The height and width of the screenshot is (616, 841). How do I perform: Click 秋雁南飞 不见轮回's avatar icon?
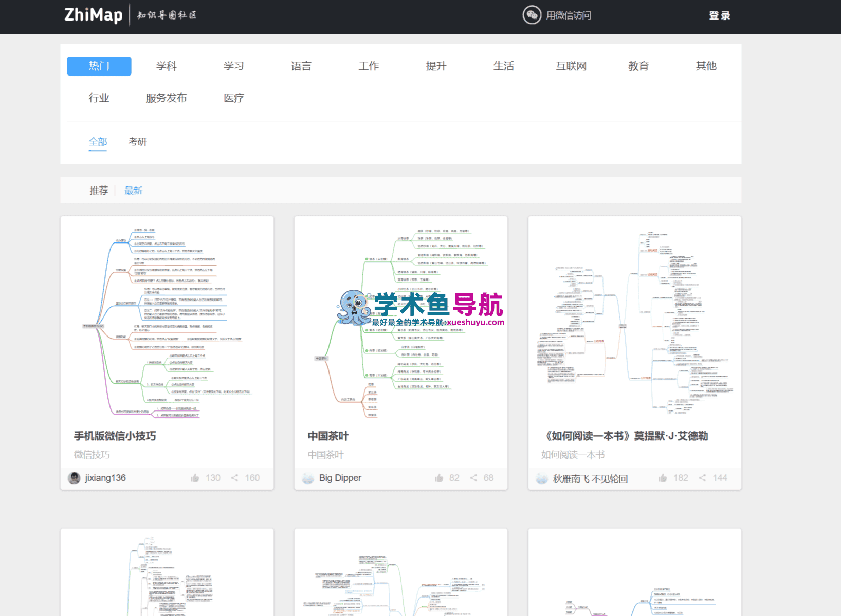coord(542,478)
